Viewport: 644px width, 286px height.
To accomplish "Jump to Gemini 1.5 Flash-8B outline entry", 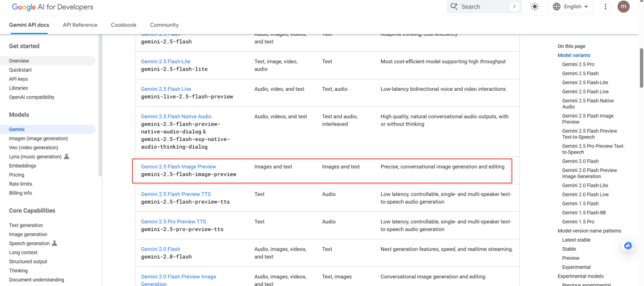I will point(584,213).
